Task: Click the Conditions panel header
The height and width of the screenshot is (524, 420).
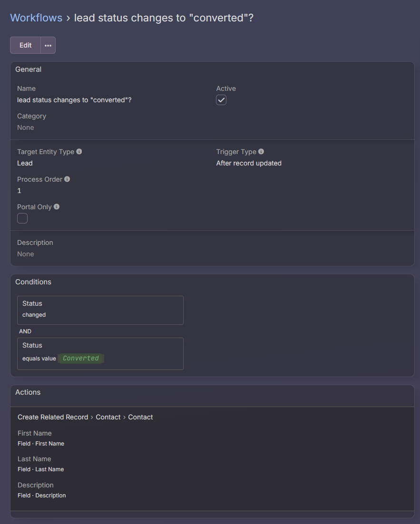Action: tap(33, 282)
